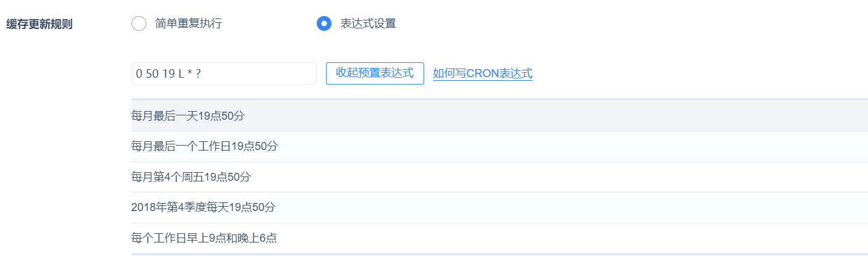The image size is (868, 261).
Task: Choose preset 每月最后一天19点50分
Action: [185, 115]
